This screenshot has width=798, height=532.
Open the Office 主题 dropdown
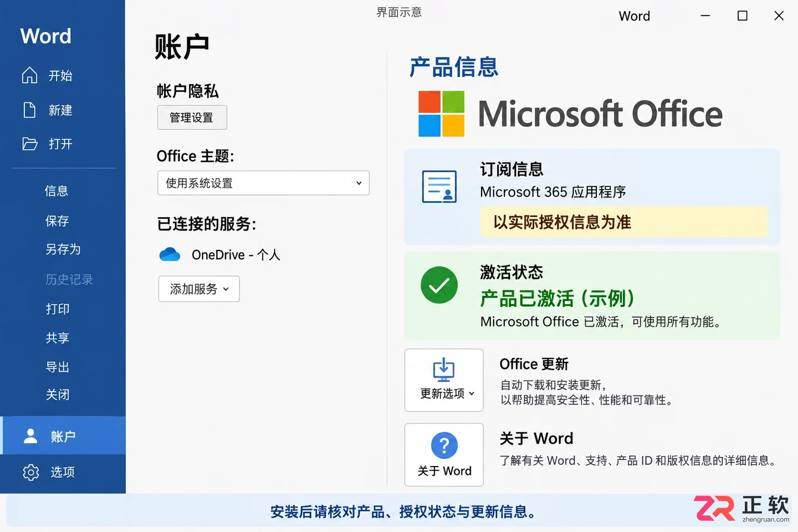[x=263, y=183]
